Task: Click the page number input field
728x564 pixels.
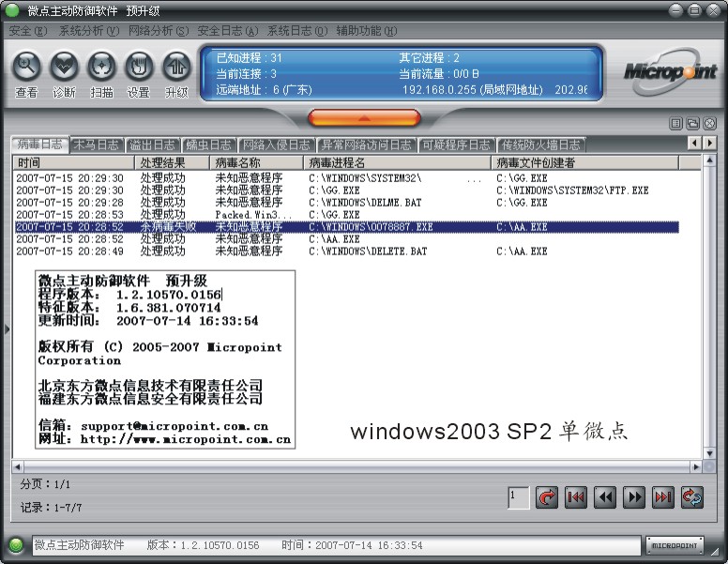Action: pos(519,497)
